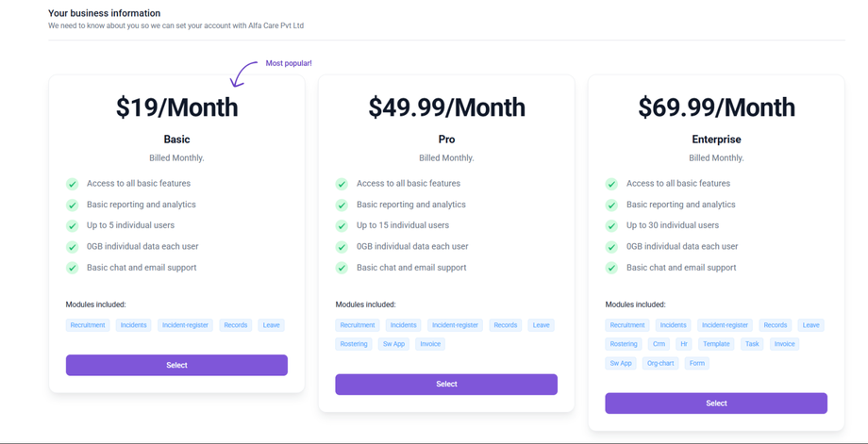The image size is (868, 444).
Task: Click the Crm module tag in Enterprise plan
Action: pos(659,344)
